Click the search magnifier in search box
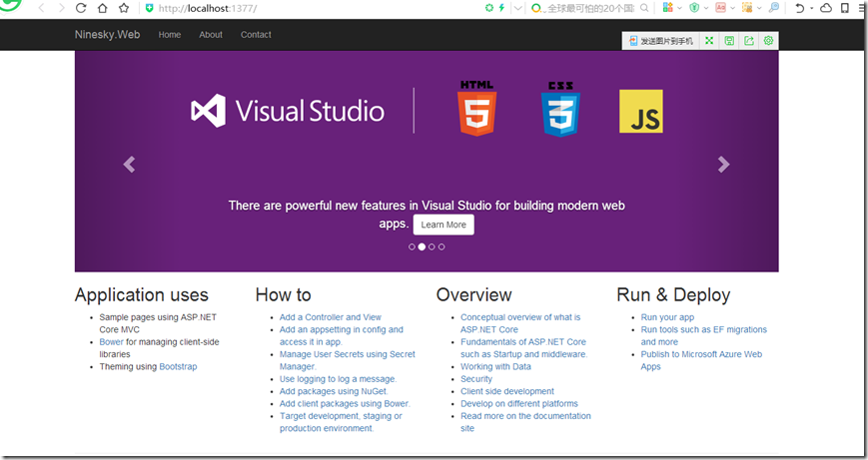 pos(644,8)
